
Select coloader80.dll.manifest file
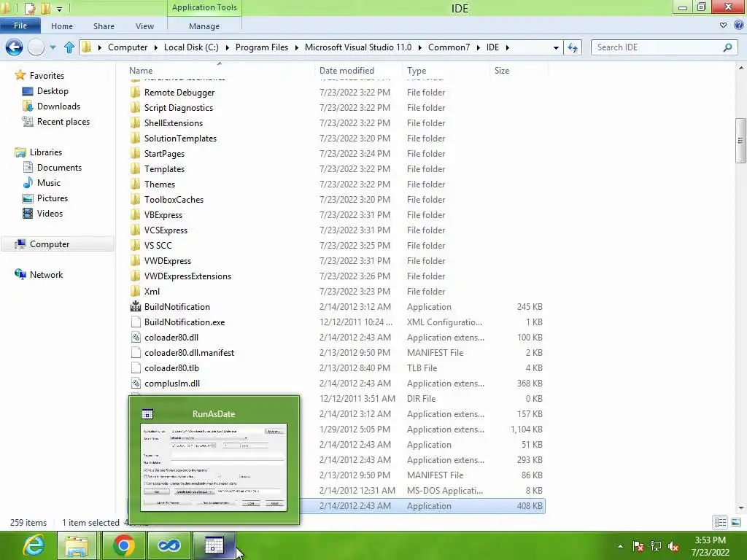pos(189,353)
